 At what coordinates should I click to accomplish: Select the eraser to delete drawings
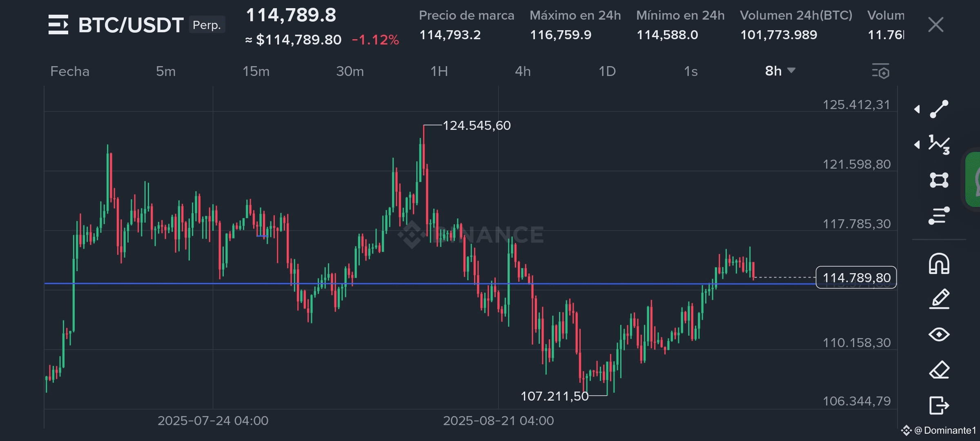(939, 370)
